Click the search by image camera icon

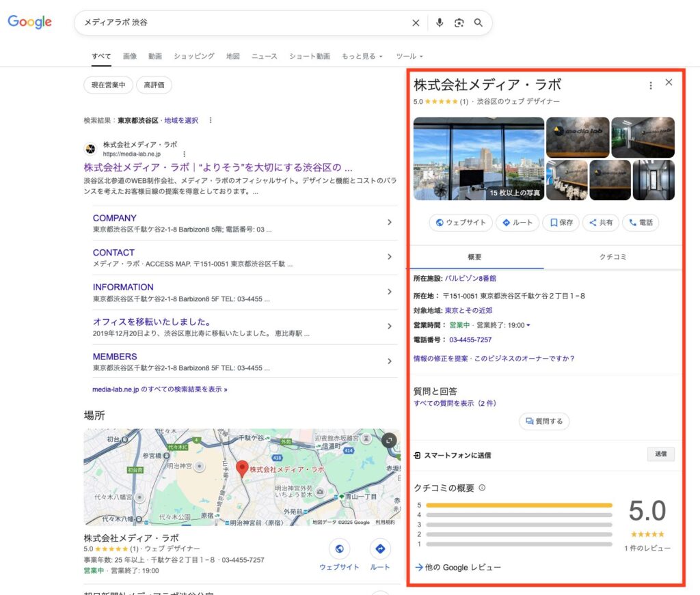point(459,23)
